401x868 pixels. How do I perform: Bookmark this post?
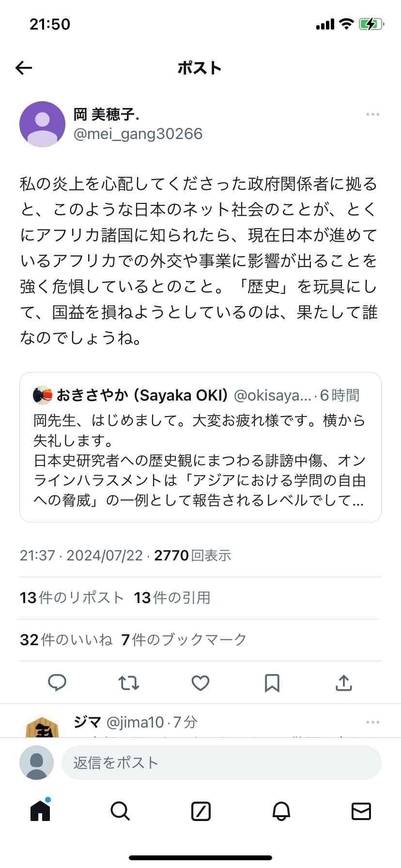(272, 682)
